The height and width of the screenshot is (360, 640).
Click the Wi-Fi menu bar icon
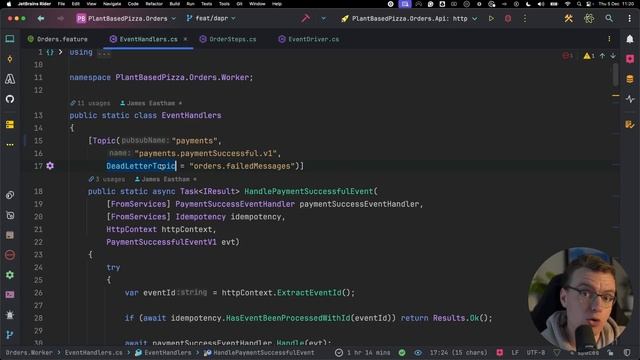coord(568,4)
